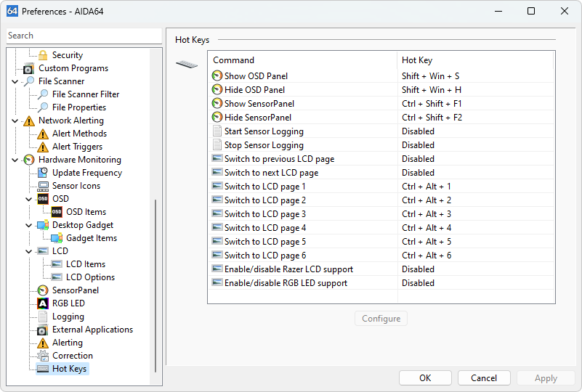
Task: Select the Security padlock icon
Action: pyautogui.click(x=43, y=55)
